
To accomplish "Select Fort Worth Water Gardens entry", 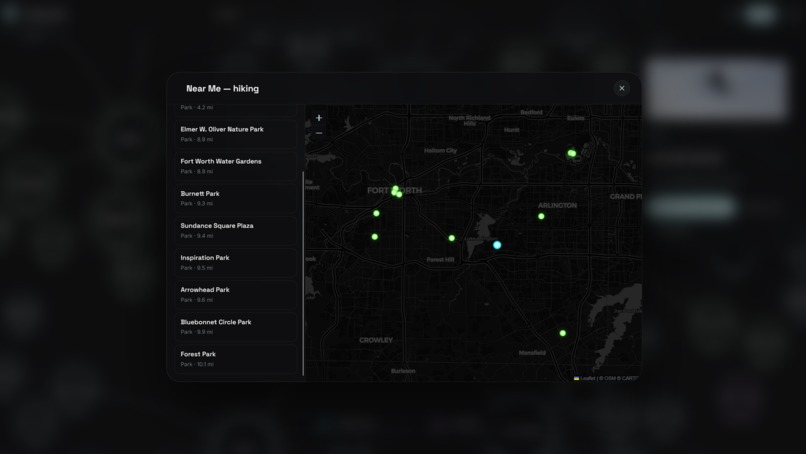I will pos(235,166).
